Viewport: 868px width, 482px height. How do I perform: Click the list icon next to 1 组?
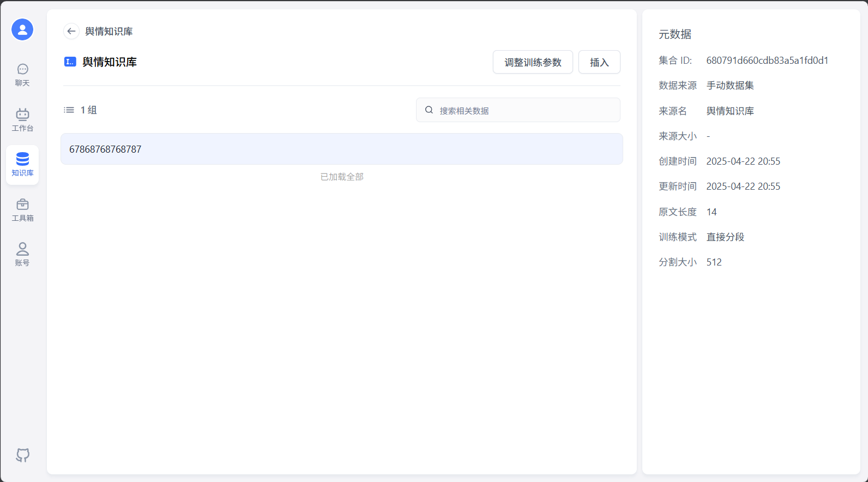click(69, 110)
